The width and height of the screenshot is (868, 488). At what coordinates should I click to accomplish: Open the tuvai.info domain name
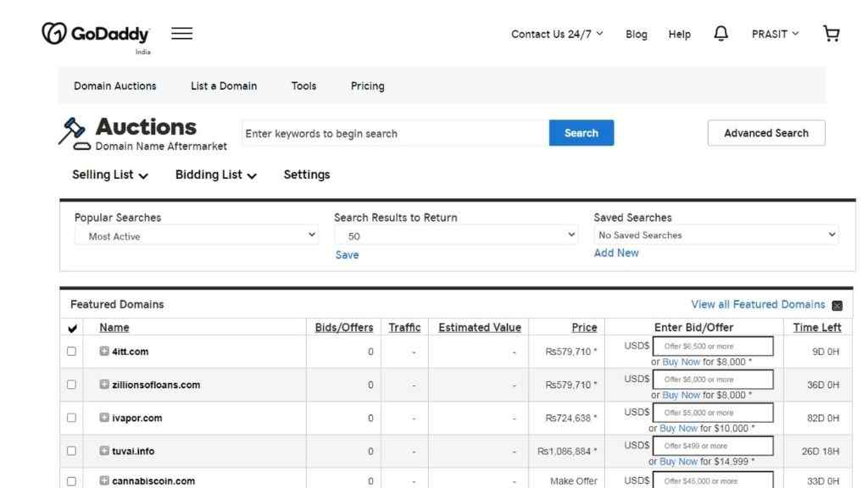133,451
